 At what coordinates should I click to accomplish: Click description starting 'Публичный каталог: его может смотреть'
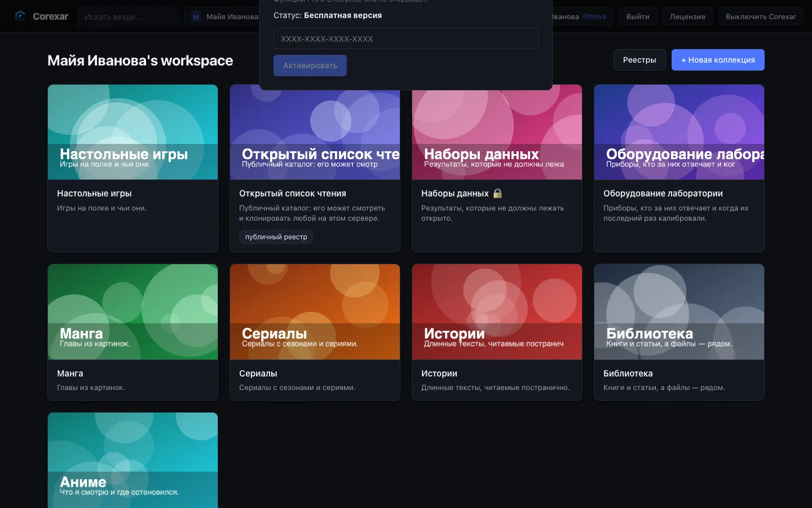(x=312, y=213)
